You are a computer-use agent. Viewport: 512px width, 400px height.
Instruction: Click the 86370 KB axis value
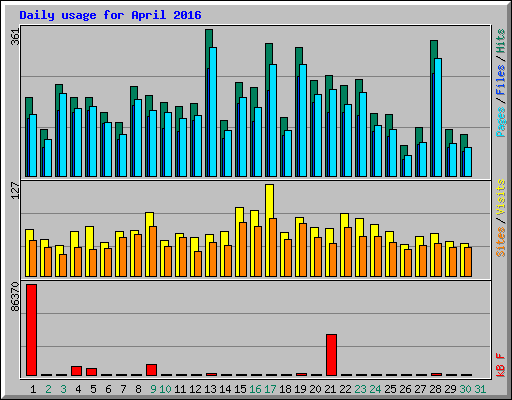pos(15,297)
